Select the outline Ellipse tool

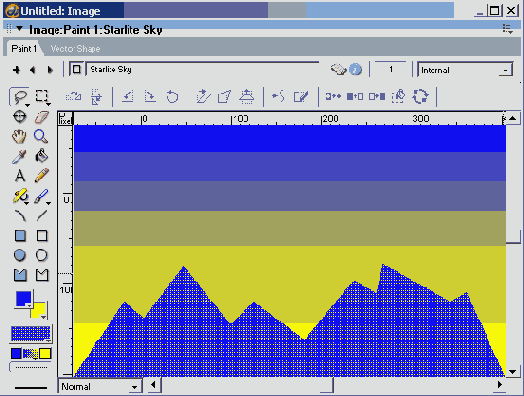[42, 255]
